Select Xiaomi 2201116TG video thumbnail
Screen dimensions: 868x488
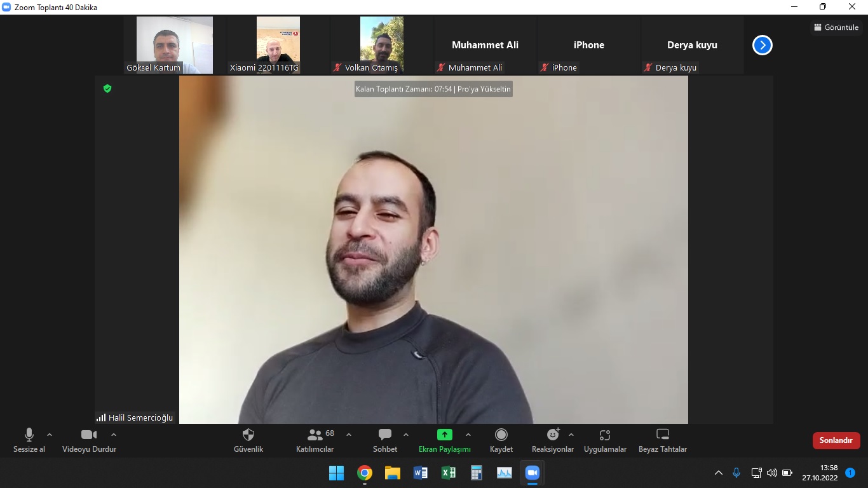click(278, 45)
